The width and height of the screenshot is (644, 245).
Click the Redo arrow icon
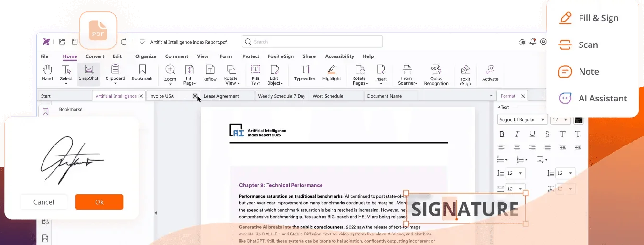[x=124, y=42]
